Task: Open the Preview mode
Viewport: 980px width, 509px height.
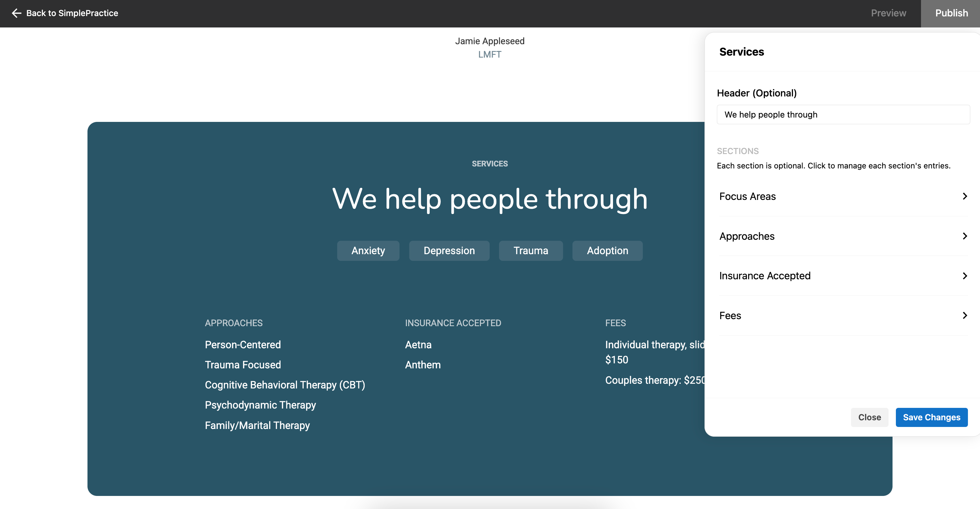Action: click(x=888, y=13)
